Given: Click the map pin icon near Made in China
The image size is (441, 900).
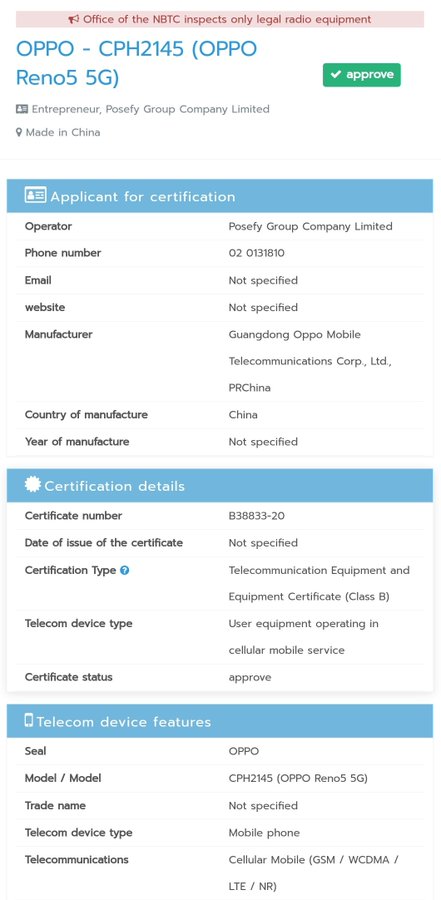Looking at the screenshot, I should coord(19,133).
